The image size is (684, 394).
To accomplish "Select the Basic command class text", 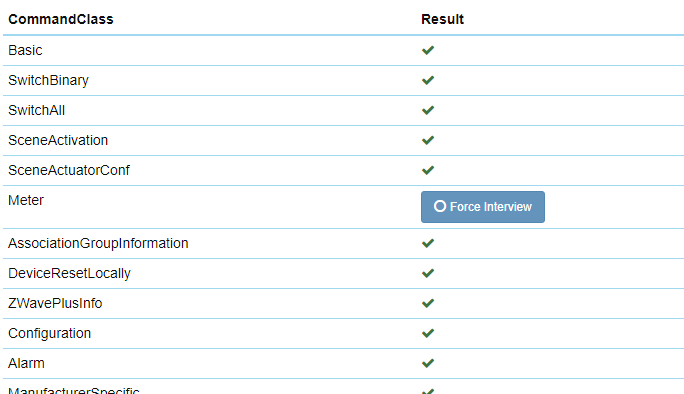I will click(25, 50).
